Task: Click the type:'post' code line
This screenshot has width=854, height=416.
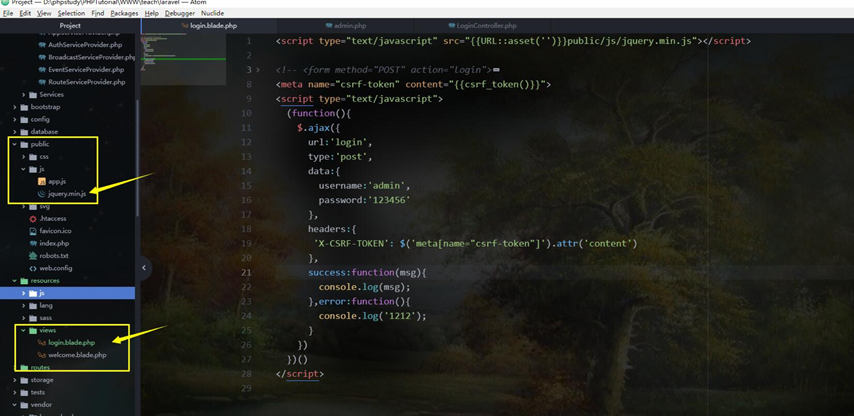Action: pyautogui.click(x=339, y=157)
